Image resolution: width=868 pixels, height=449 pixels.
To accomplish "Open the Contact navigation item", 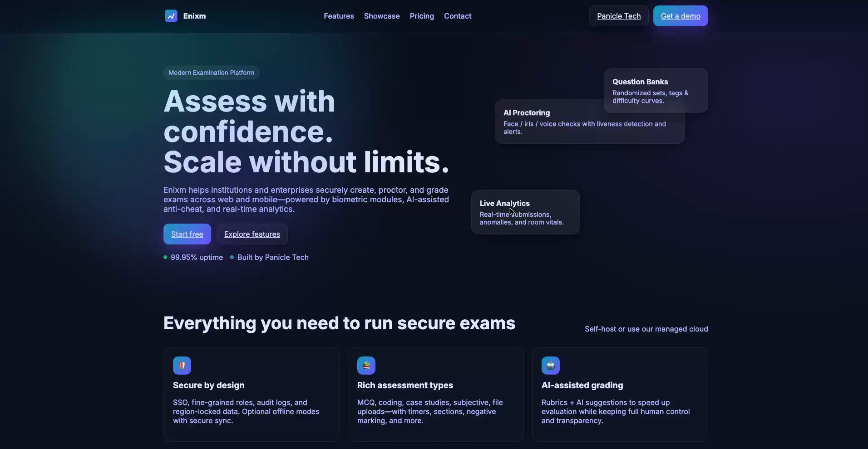I will click(x=458, y=16).
